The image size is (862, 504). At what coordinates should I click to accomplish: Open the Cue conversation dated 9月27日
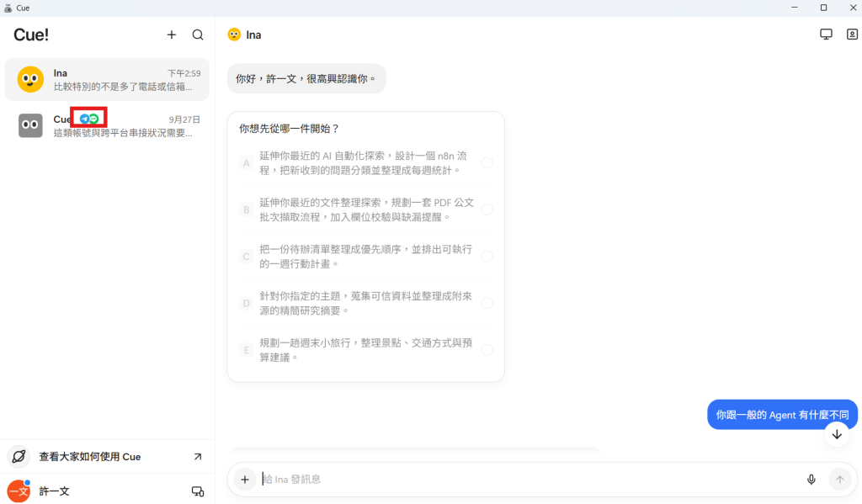107,126
